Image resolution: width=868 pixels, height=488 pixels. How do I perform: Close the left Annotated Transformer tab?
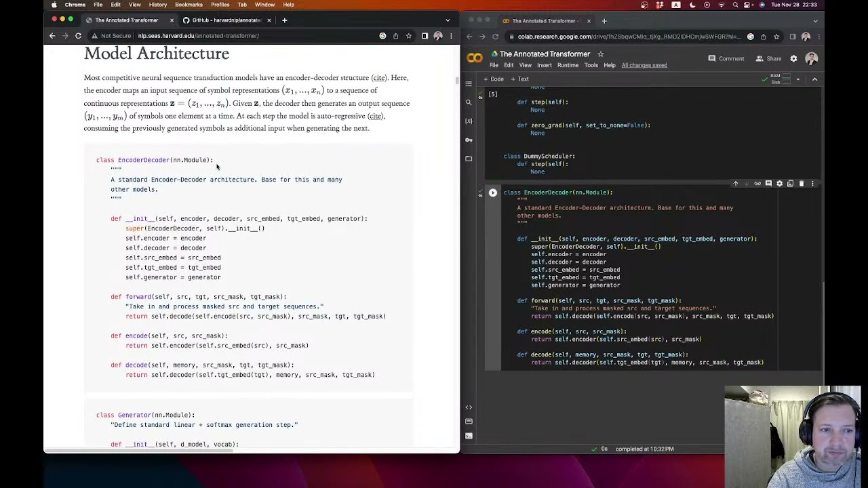click(172, 20)
